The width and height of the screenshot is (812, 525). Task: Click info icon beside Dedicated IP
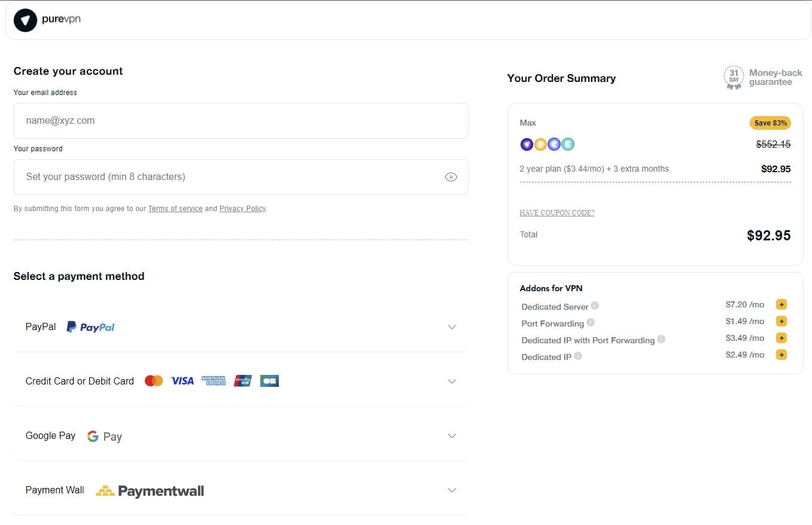point(578,356)
